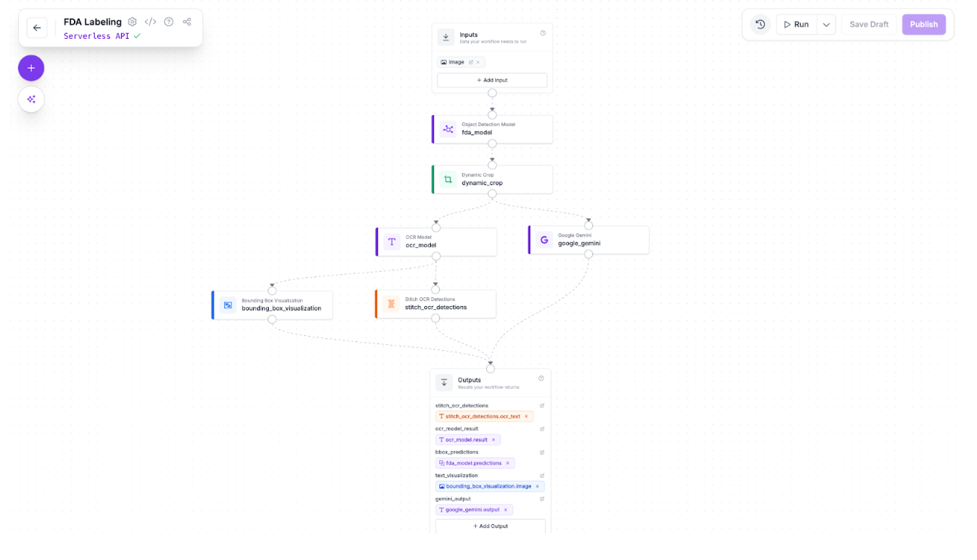Open the code snippet icon in header
Image resolution: width=977 pixels, height=560 pixels.
coord(150,22)
